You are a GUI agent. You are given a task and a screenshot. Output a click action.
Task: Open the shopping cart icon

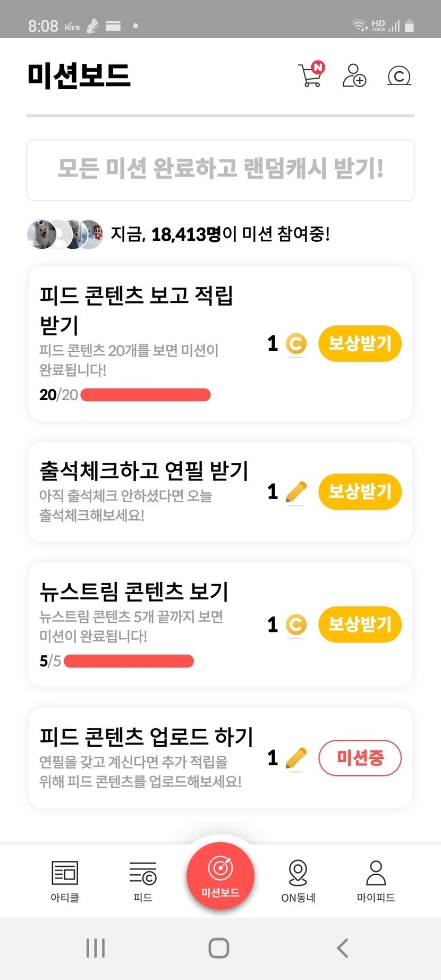click(x=311, y=75)
